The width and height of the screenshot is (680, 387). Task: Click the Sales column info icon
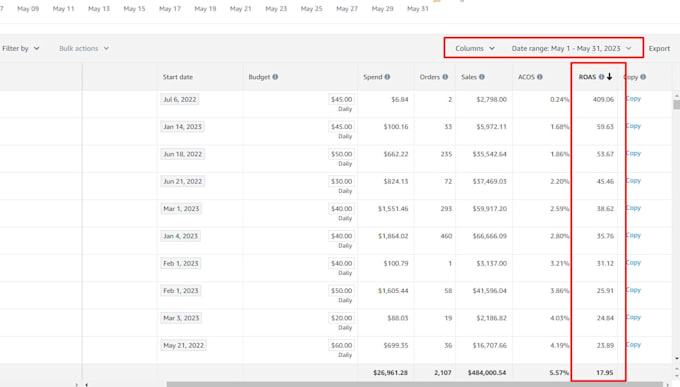coord(481,77)
